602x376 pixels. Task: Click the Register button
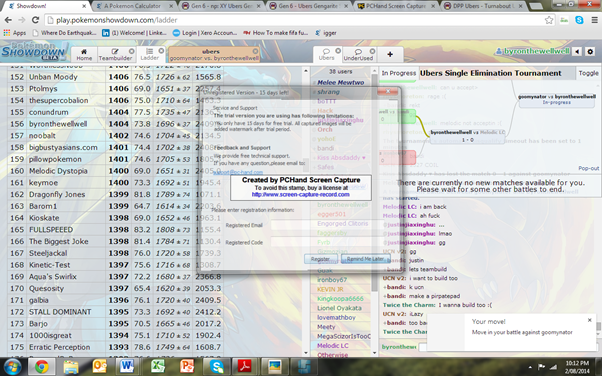click(x=321, y=259)
